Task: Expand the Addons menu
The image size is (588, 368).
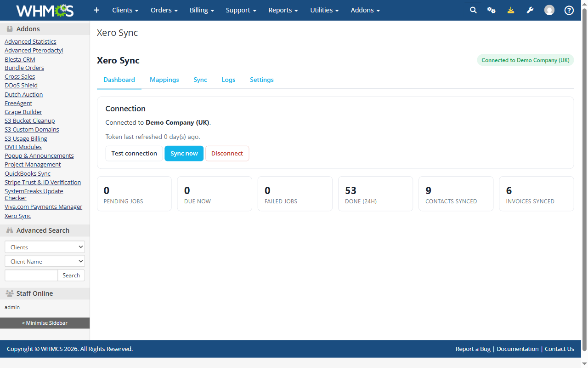Action: pyautogui.click(x=365, y=10)
